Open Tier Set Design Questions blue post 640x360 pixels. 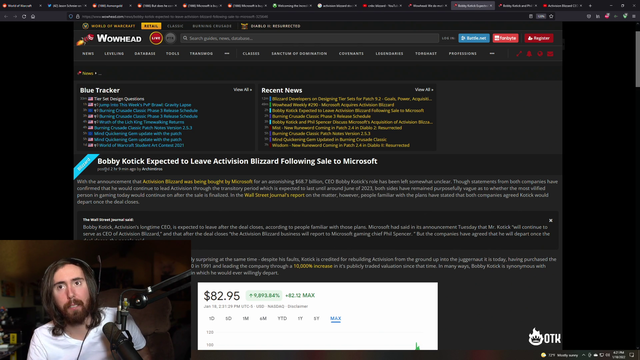(119, 99)
